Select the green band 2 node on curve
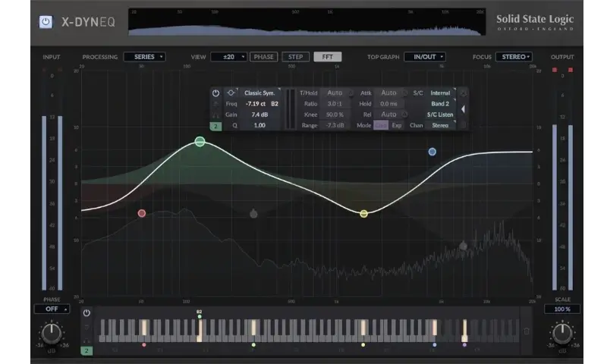The width and height of the screenshot is (607, 364). [200, 142]
